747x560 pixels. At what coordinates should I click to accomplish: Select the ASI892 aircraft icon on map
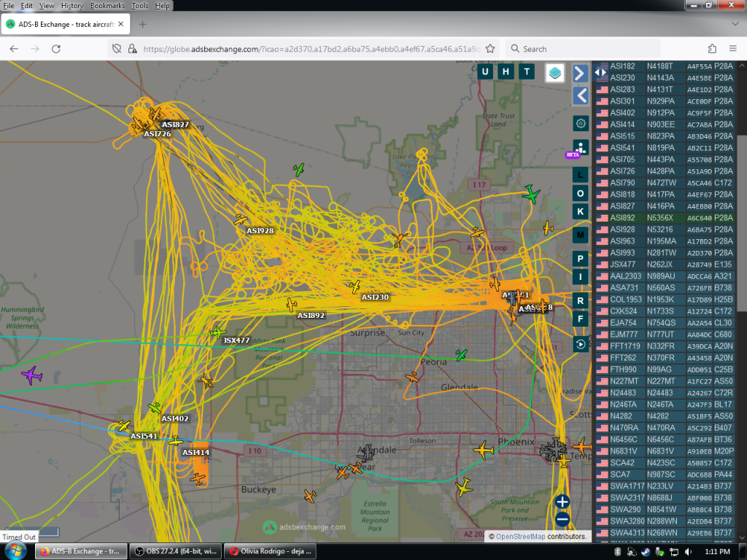(292, 304)
